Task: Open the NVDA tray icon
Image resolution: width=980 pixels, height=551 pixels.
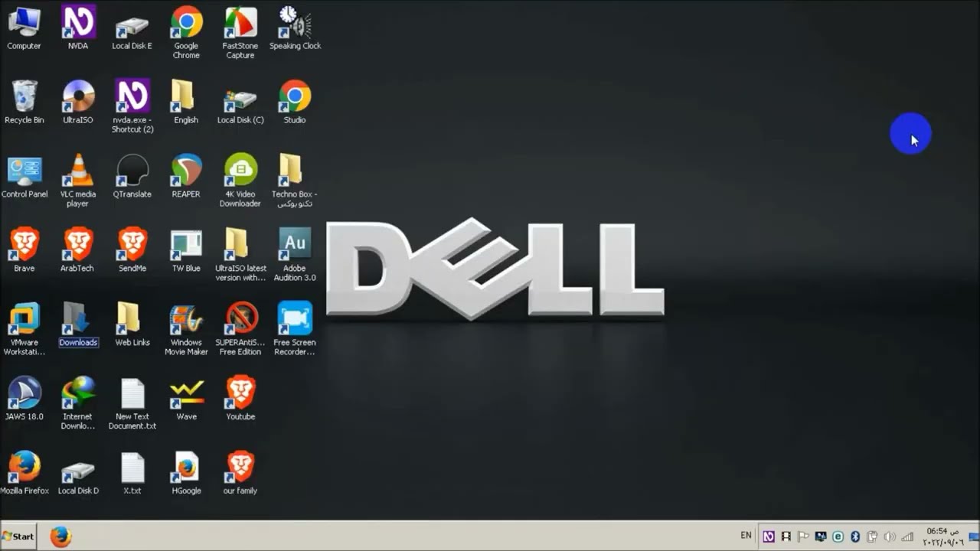Action: (769, 536)
